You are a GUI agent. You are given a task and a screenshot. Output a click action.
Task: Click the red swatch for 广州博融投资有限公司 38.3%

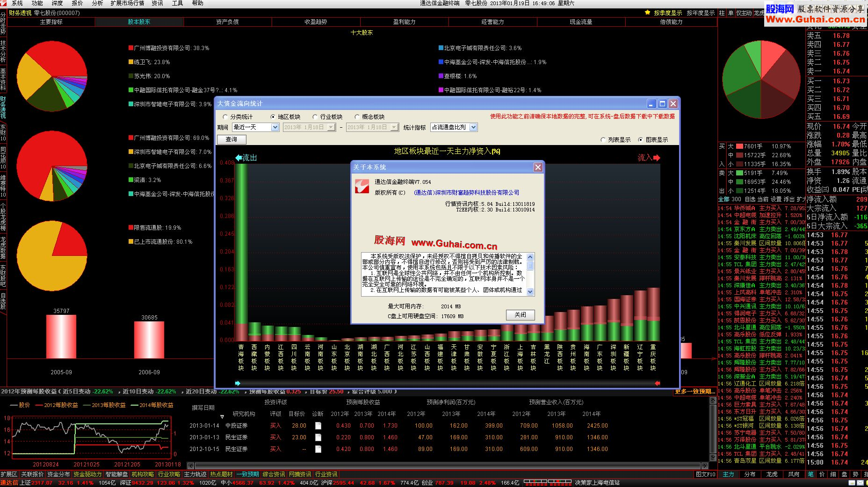131,48
